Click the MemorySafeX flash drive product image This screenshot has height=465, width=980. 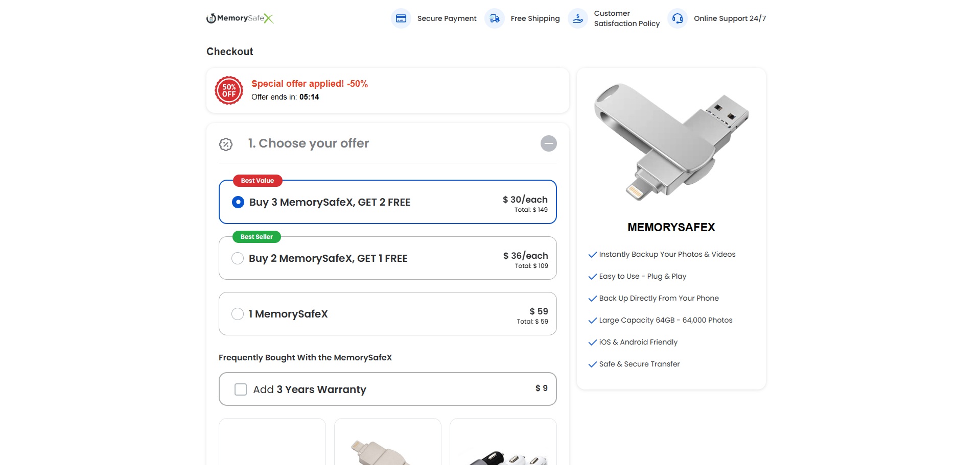(671, 141)
